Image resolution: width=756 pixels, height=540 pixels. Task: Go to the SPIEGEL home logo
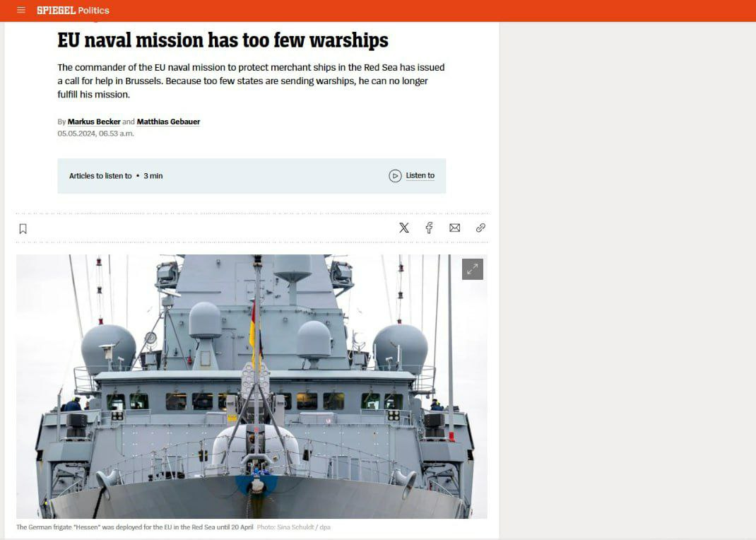coord(56,10)
